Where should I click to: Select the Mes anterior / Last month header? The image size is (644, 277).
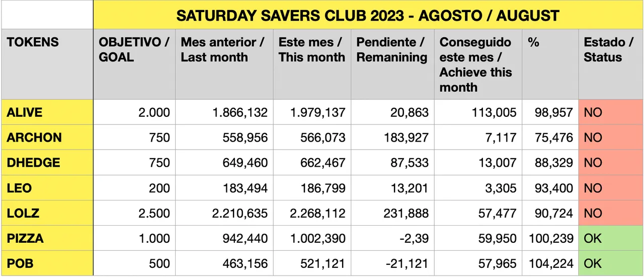click(222, 50)
